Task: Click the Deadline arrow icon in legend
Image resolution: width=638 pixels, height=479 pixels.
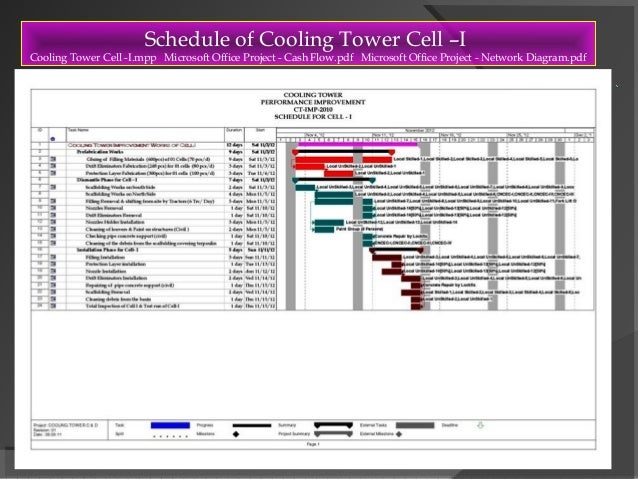Action: point(480,425)
